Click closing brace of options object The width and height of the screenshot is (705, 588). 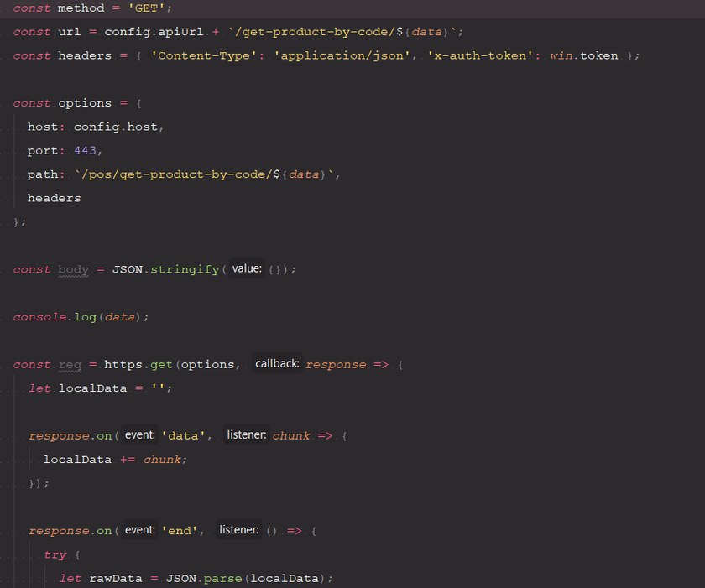click(x=16, y=222)
